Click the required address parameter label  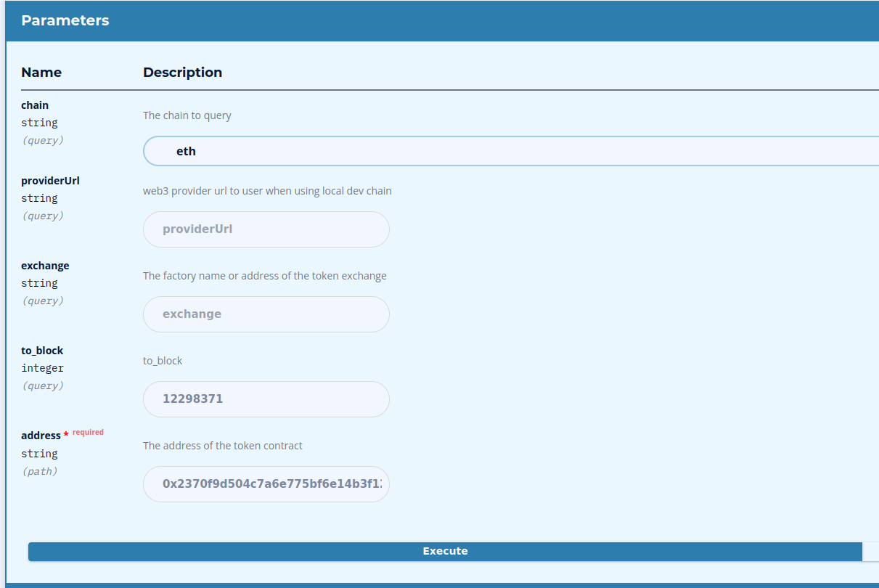[39, 435]
